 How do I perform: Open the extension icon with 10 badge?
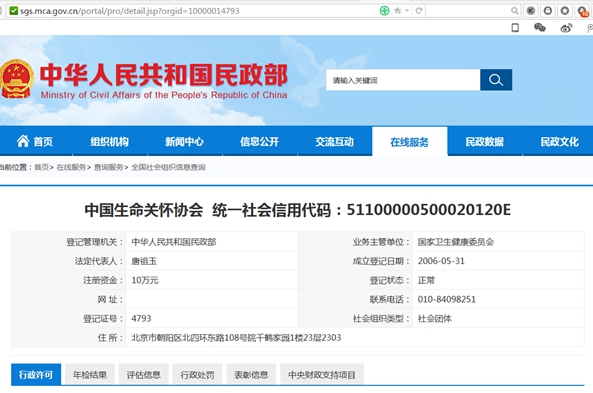tap(583, 11)
